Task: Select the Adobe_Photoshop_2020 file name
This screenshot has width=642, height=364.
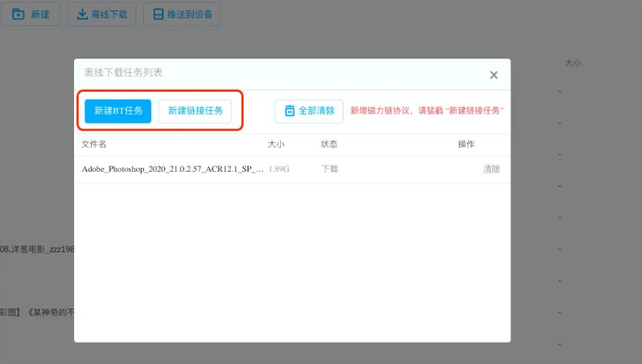Action: point(172,169)
